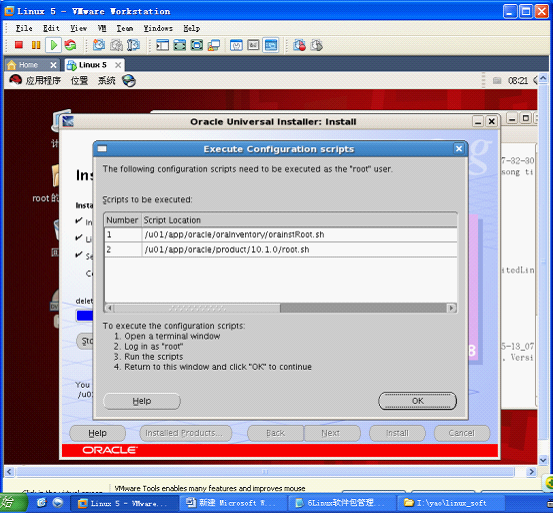Click the Quick Switch toolbar icon
Screen dimensions: 554x513
click(197, 45)
